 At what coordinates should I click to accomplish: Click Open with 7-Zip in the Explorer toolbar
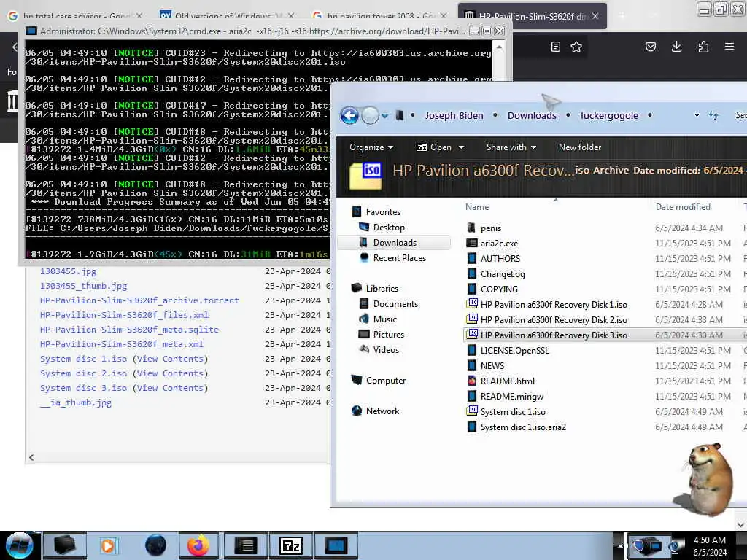point(434,147)
